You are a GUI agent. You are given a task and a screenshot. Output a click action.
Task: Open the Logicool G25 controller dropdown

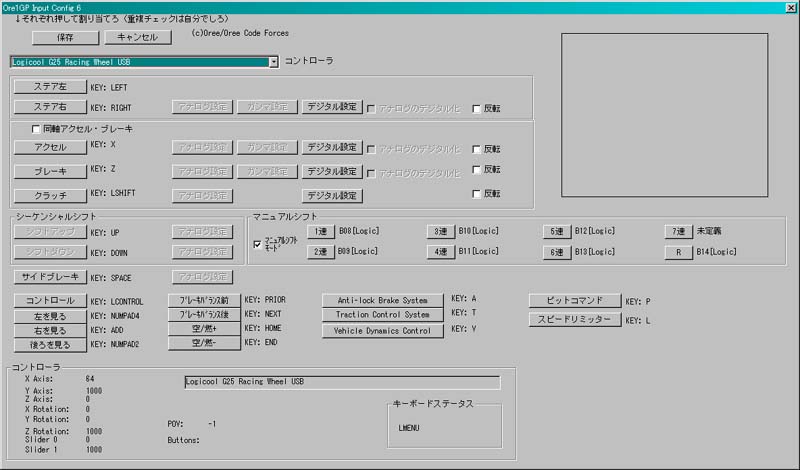(x=273, y=62)
